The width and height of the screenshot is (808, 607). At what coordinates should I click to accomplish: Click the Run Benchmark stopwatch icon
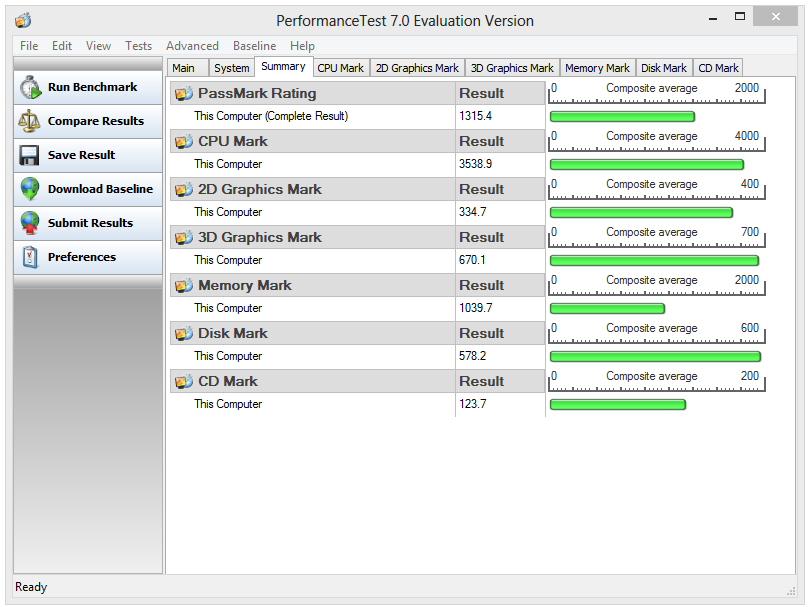pos(30,87)
